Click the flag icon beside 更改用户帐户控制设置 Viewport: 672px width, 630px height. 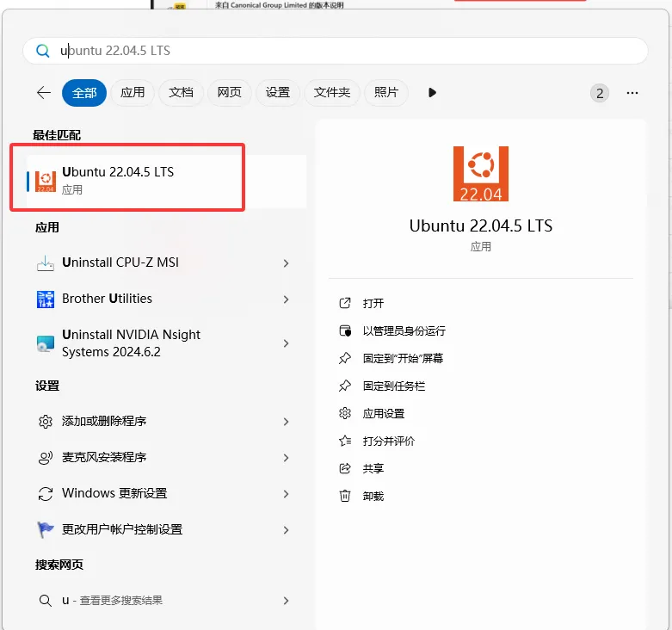46,529
